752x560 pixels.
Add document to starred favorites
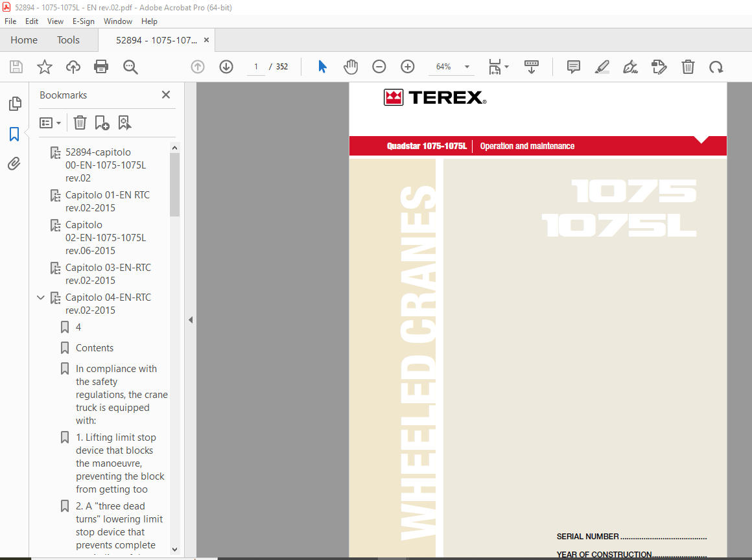click(45, 67)
